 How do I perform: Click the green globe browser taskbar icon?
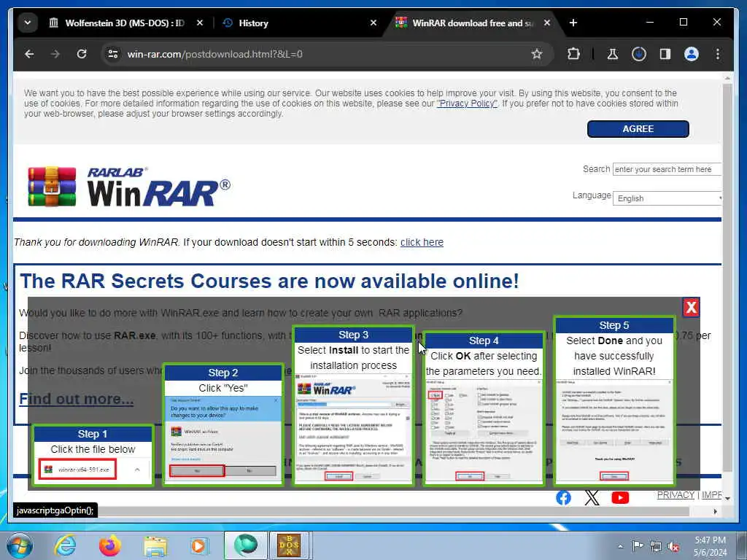tap(245, 545)
